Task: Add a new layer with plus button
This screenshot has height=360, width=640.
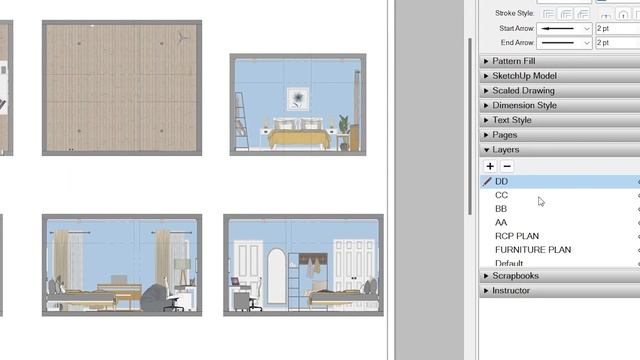Action: pos(490,167)
